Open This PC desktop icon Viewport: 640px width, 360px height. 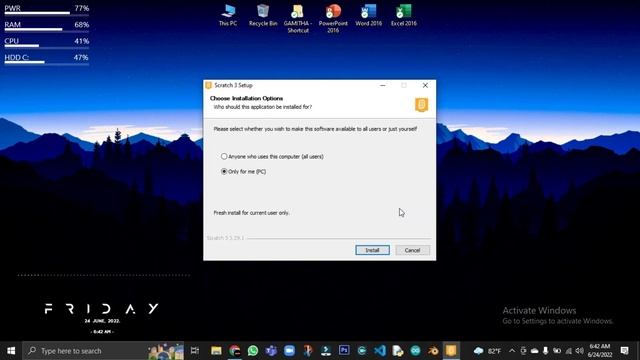228,16
